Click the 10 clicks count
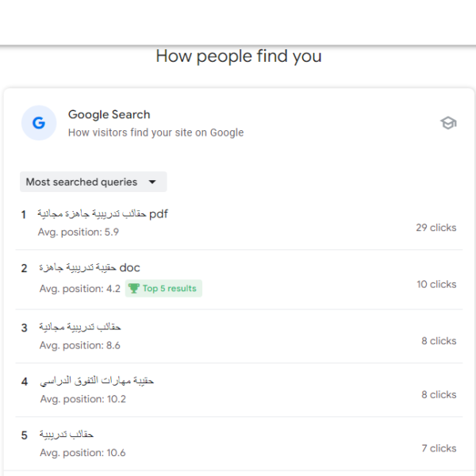This screenshot has height=476, width=476. click(436, 285)
